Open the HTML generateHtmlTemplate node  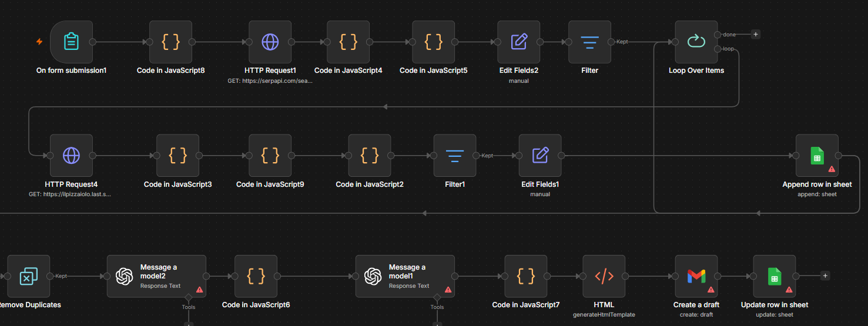tap(604, 276)
